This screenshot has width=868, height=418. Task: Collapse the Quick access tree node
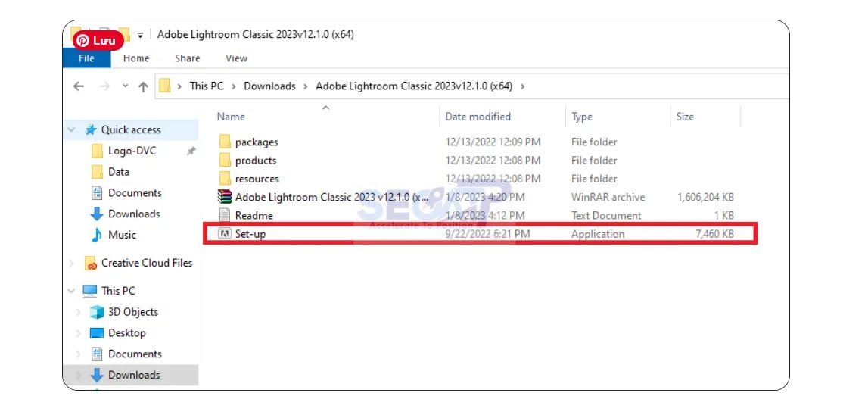71,129
